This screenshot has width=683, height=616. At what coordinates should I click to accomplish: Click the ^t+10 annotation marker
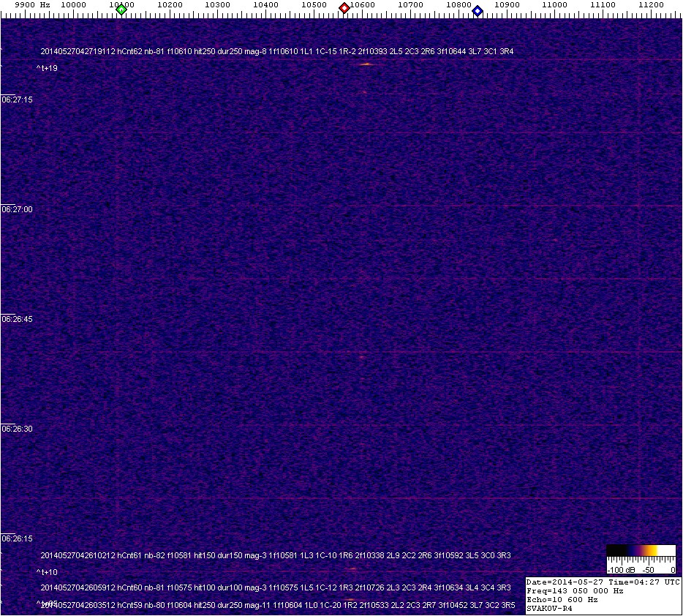coord(47,572)
